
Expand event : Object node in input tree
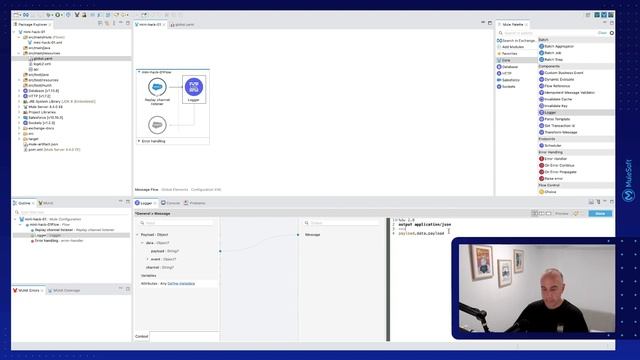coord(148,259)
